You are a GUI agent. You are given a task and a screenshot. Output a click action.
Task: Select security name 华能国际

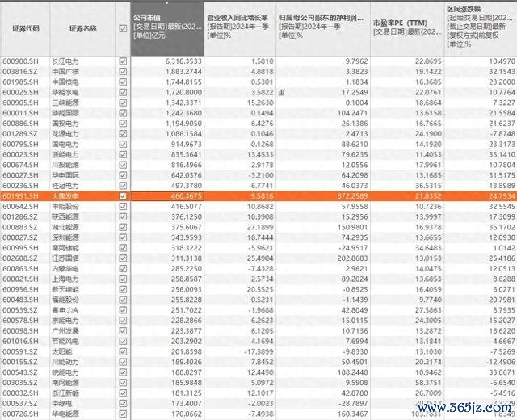coord(65,113)
